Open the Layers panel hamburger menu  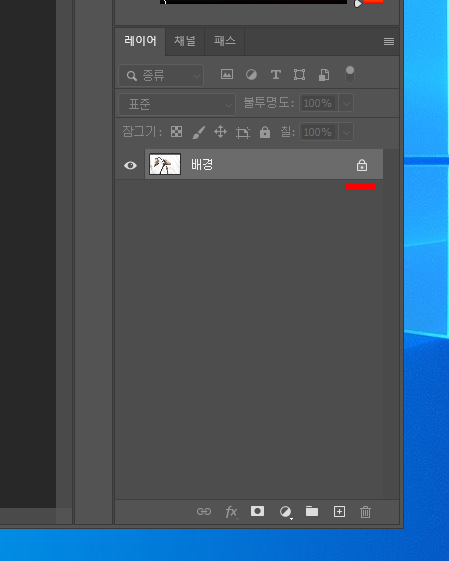click(389, 42)
